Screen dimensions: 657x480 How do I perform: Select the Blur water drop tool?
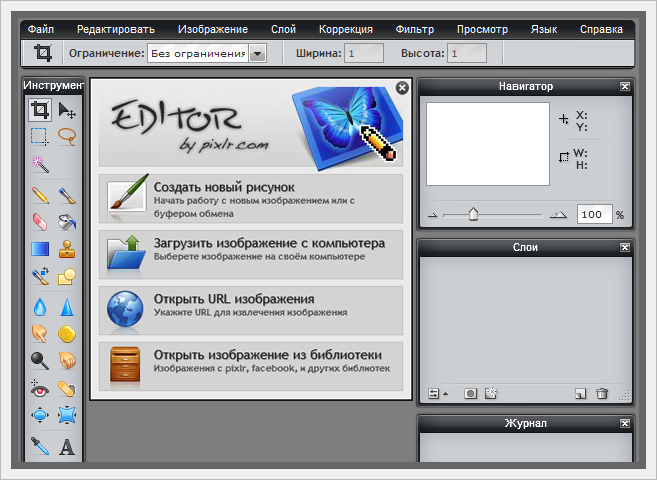(x=40, y=307)
